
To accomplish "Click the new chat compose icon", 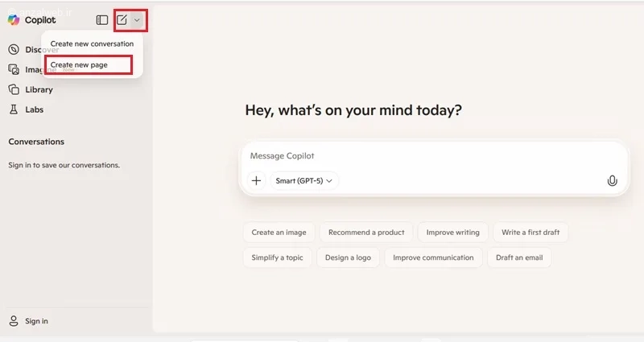I will [x=122, y=20].
